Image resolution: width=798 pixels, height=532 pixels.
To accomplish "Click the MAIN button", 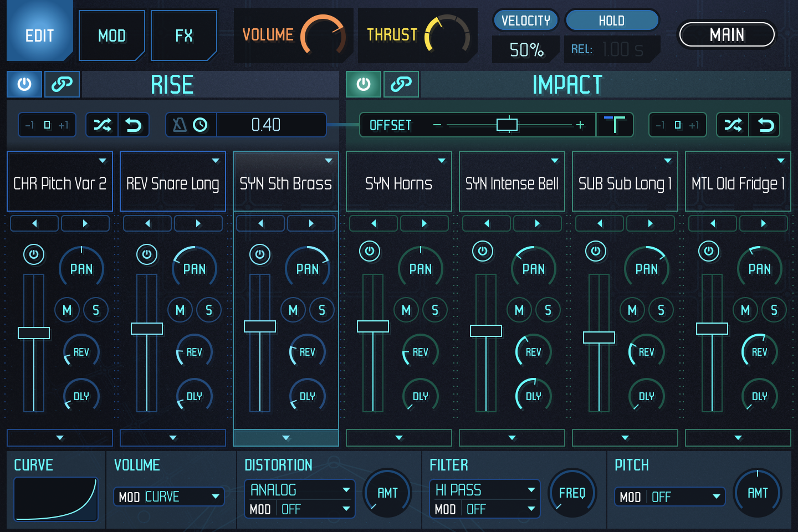I will click(727, 34).
